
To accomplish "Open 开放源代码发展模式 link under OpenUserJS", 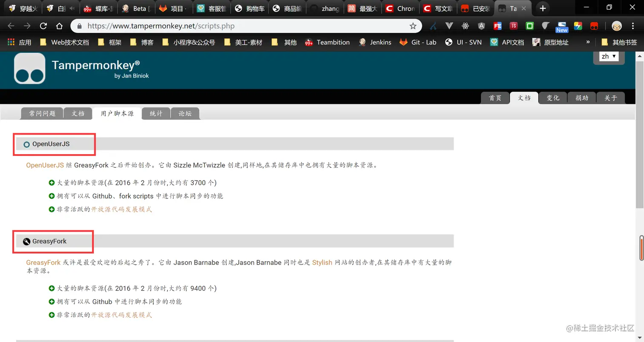I will [x=121, y=209].
